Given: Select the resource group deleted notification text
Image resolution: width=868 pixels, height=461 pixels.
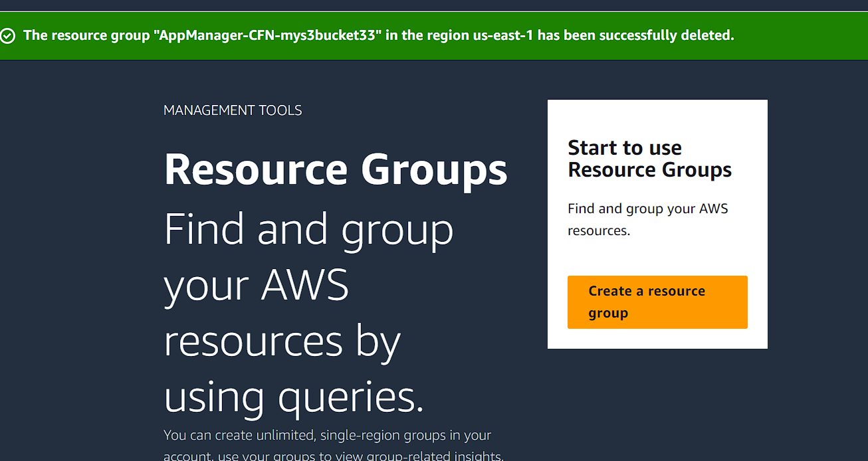Looking at the screenshot, I should [379, 35].
